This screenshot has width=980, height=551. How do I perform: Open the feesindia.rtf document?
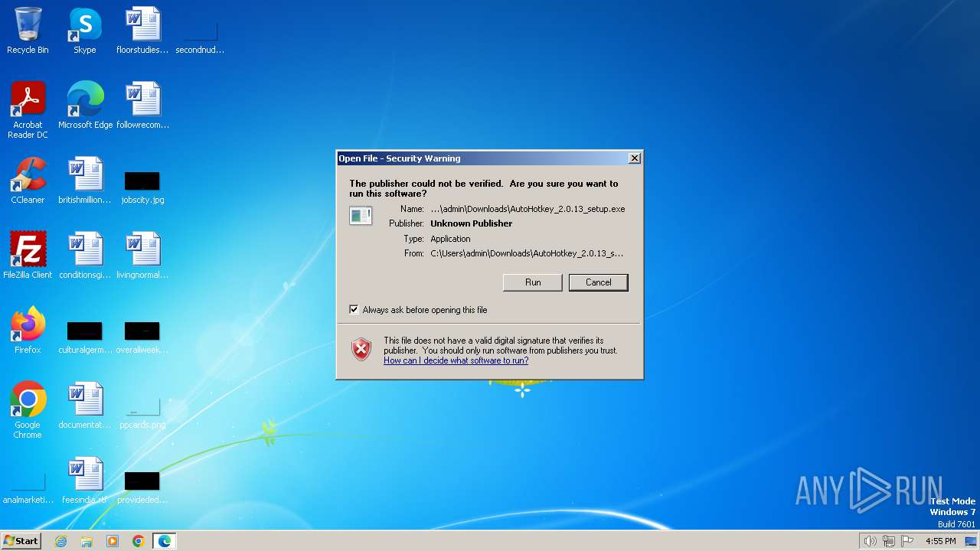pos(85,481)
